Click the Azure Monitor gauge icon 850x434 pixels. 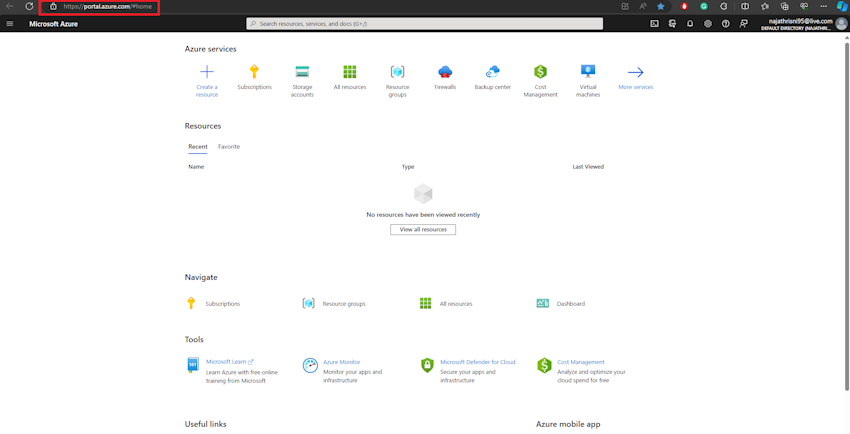pyautogui.click(x=310, y=365)
